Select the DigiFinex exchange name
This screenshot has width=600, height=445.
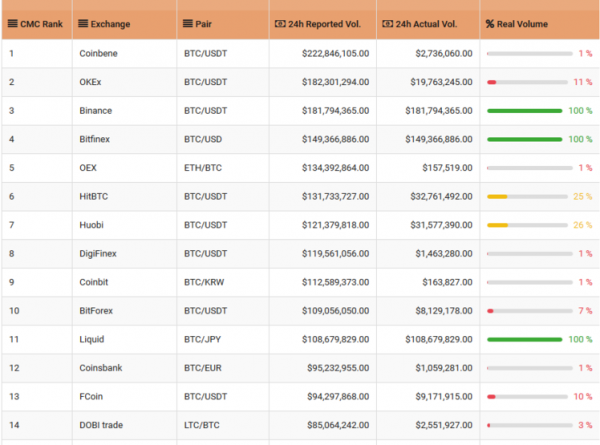pyautogui.click(x=98, y=254)
